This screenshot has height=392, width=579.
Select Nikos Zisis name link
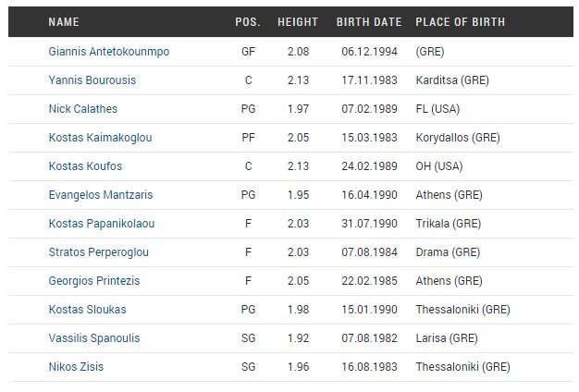(x=76, y=367)
